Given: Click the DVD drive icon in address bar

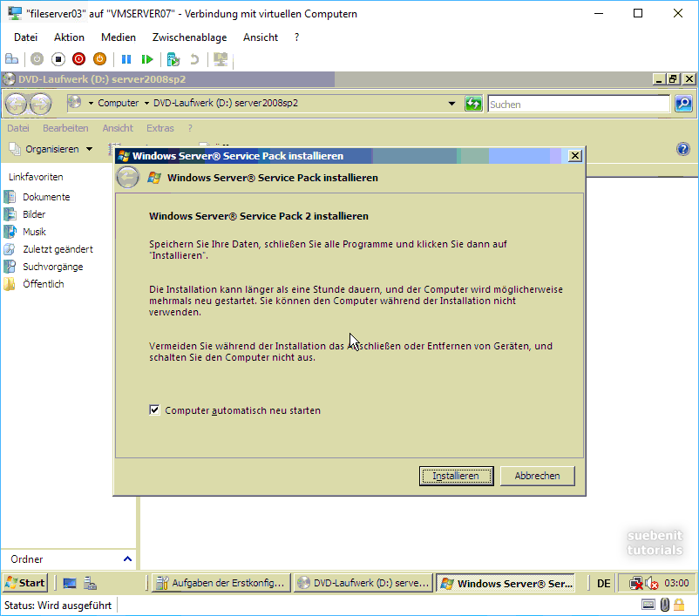Looking at the screenshot, I should pos(75,103).
